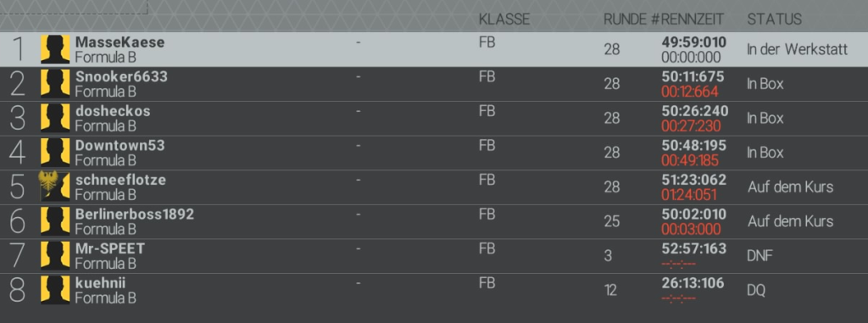The image size is (868, 323).
Task: Click the DQ status for kuehnii
Action: [x=756, y=290]
